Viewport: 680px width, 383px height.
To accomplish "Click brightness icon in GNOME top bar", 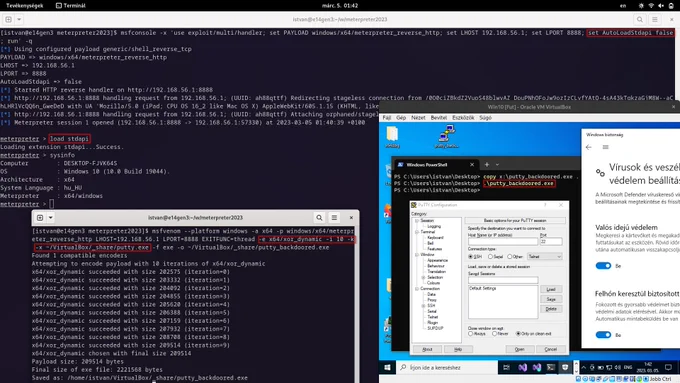I will coord(641,6).
